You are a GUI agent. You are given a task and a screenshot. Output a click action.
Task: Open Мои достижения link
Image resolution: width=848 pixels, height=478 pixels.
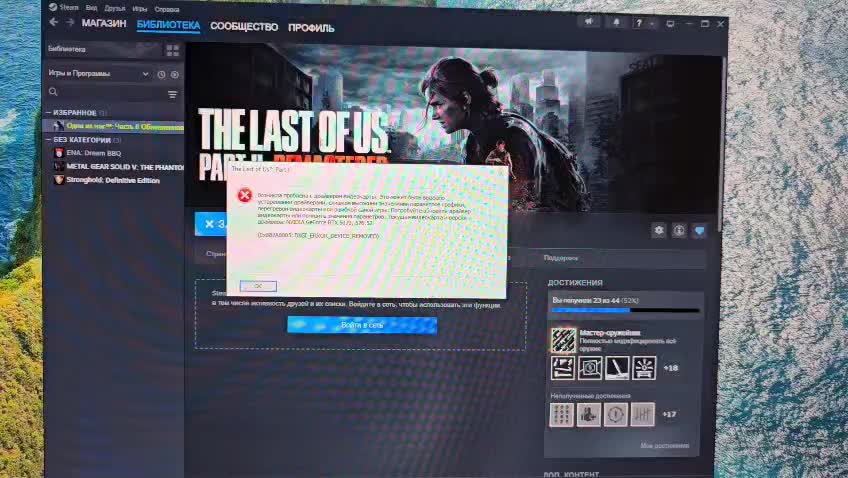665,446
